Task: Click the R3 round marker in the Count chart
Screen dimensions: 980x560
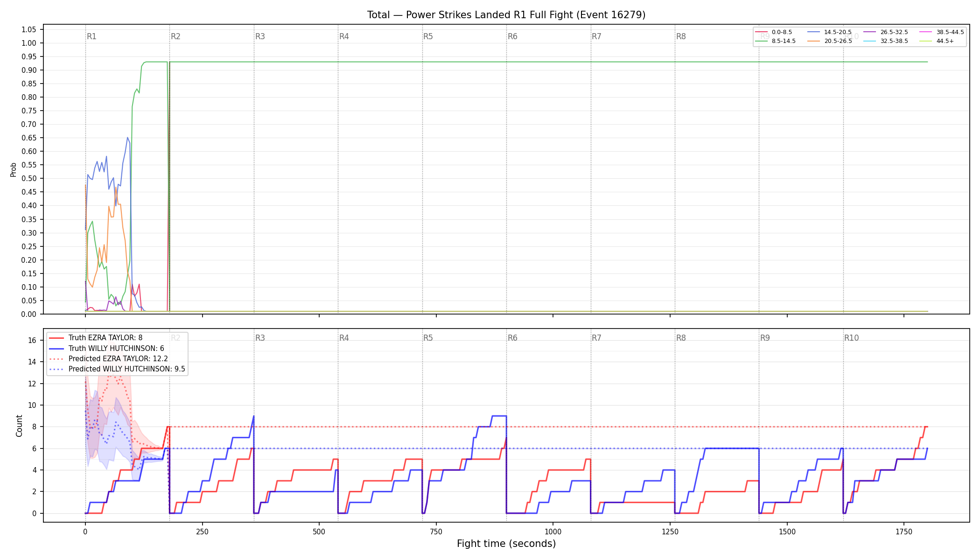Action: pos(260,338)
